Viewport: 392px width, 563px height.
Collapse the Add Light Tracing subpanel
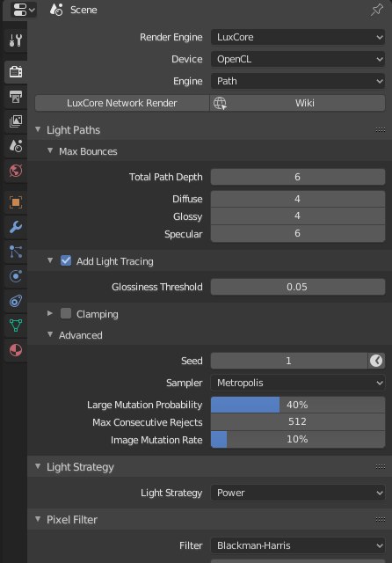(50, 260)
